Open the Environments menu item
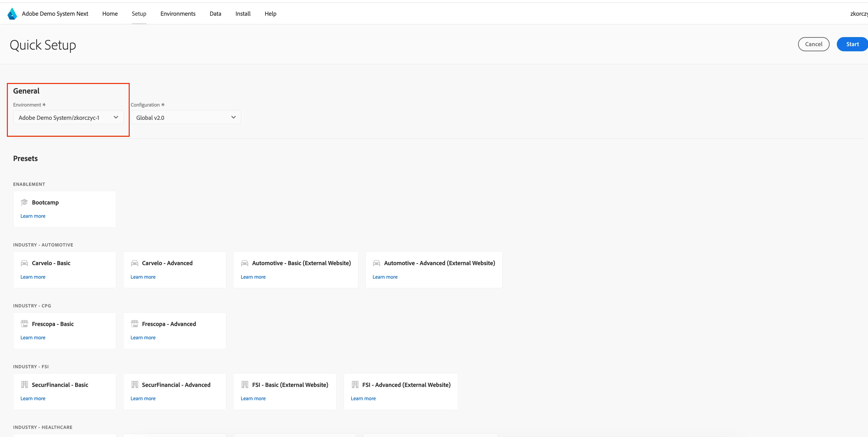Image resolution: width=868 pixels, height=437 pixels. [x=178, y=14]
